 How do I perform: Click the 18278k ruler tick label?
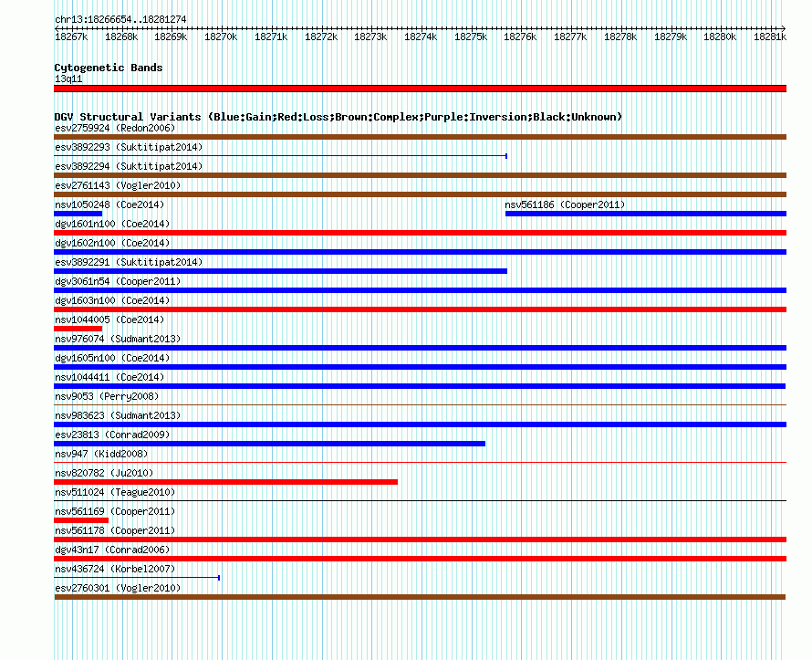click(x=620, y=37)
